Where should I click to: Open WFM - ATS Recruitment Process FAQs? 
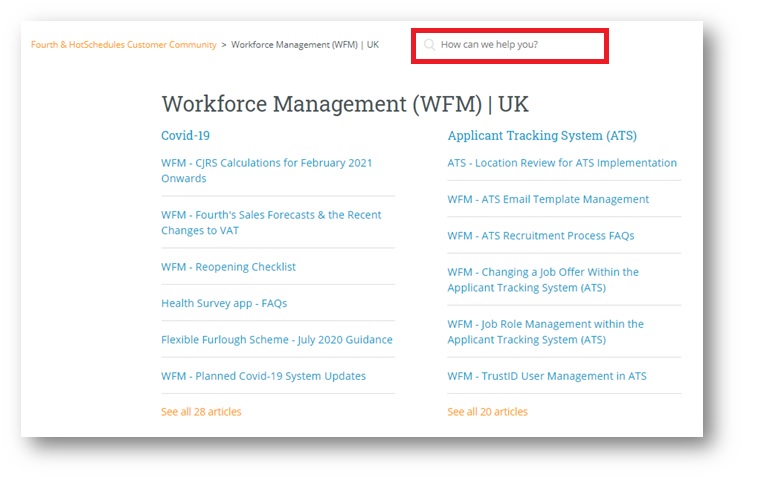pyautogui.click(x=541, y=235)
